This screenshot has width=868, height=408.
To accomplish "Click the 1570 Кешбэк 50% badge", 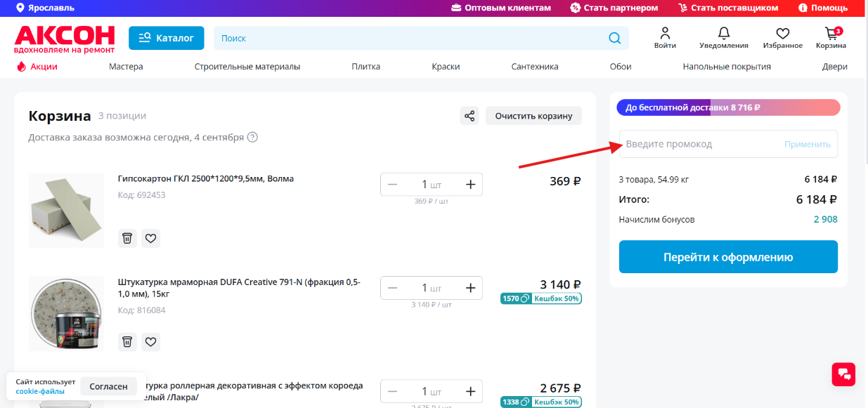I will pos(541,298).
